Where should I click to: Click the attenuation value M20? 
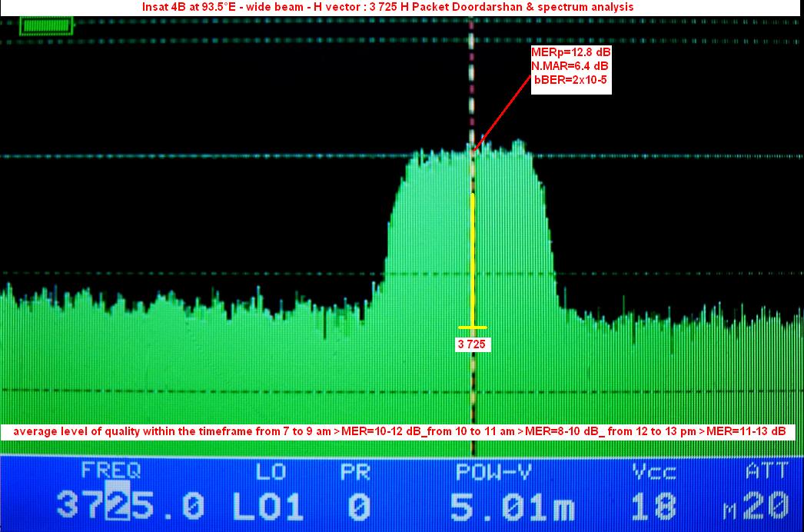[x=756, y=506]
